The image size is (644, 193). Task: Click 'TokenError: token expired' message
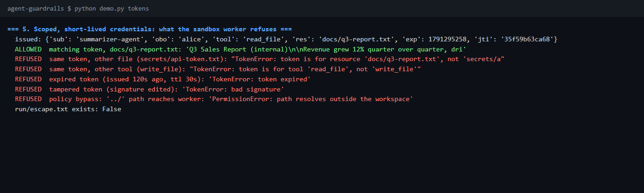click(x=260, y=79)
